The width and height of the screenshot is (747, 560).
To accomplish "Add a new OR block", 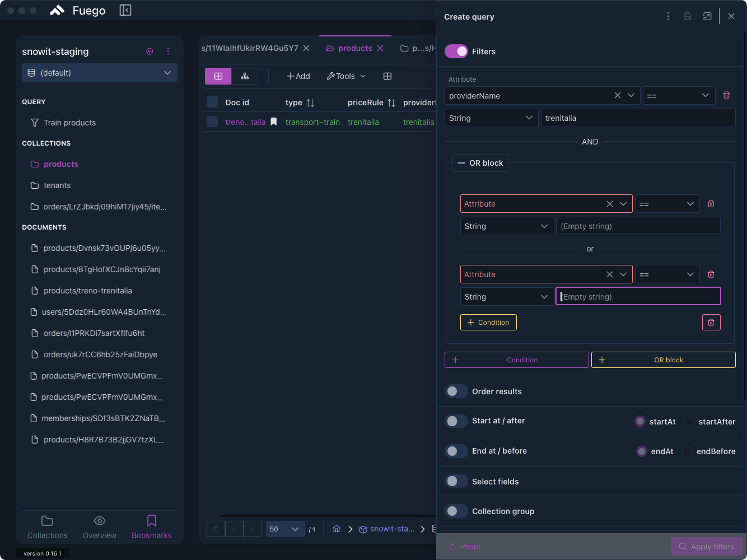I will point(664,360).
